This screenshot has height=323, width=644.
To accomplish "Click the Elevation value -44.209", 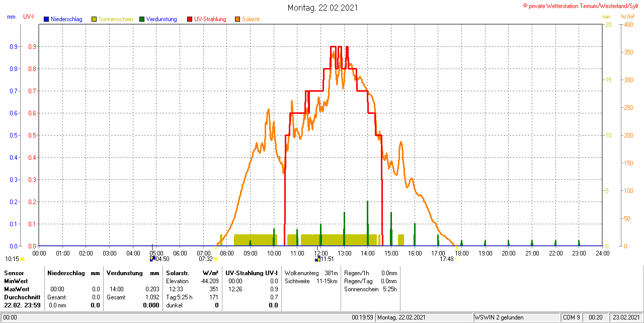I will 209,281.
